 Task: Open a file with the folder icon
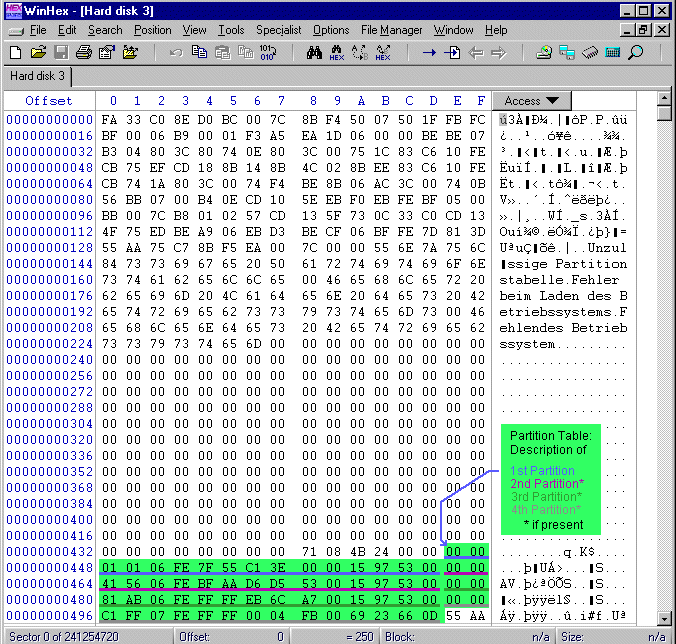39,52
